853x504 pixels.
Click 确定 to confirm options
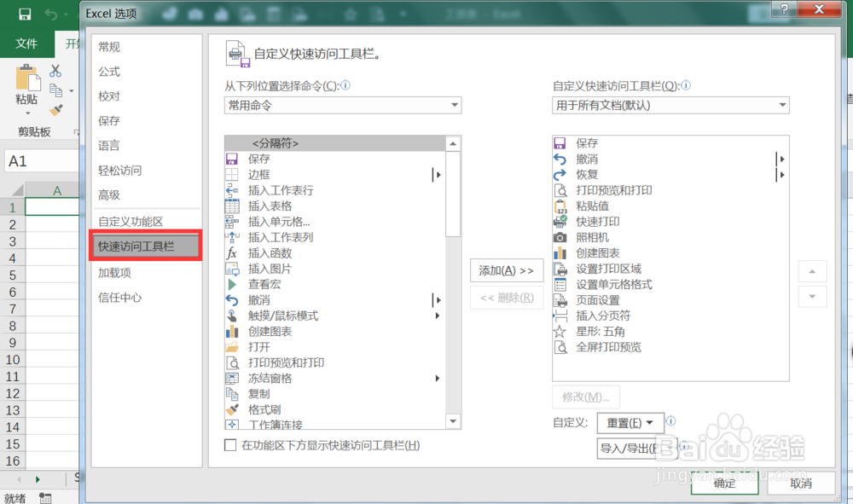tap(724, 483)
